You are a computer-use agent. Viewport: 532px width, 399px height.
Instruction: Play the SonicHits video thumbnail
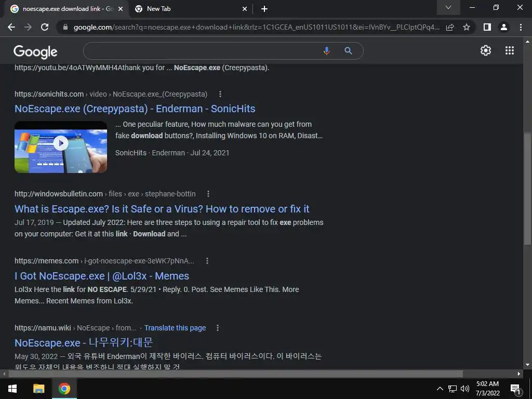click(61, 147)
